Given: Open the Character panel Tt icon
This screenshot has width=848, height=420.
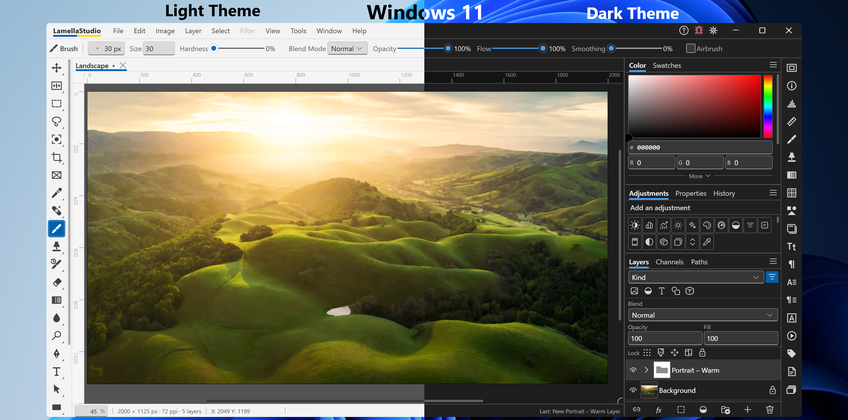Looking at the screenshot, I should coord(792,246).
